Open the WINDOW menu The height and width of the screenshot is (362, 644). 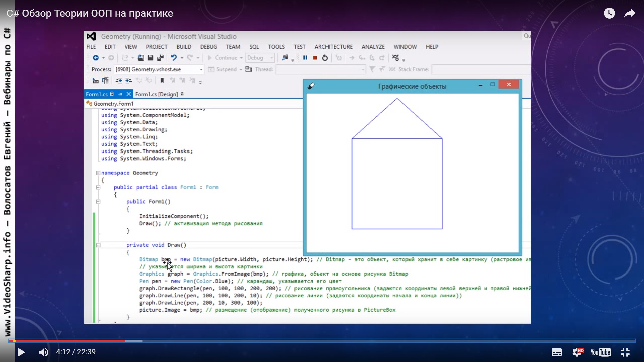click(x=405, y=47)
